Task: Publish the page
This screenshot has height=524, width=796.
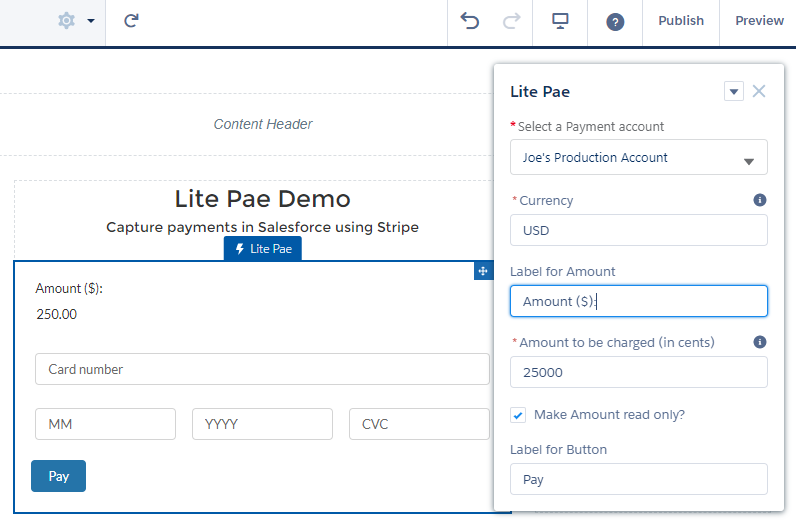Action: click(x=681, y=21)
